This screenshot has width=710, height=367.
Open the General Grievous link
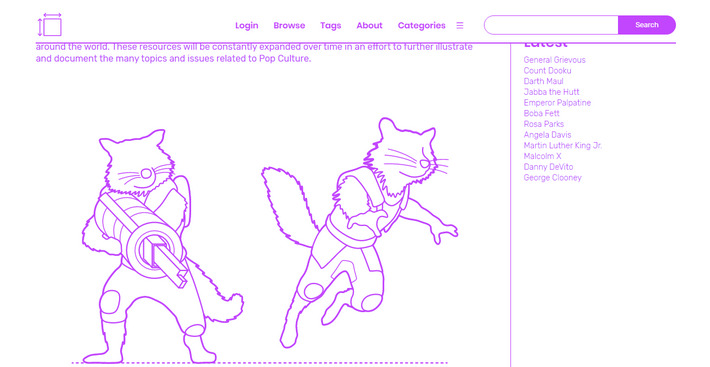pyautogui.click(x=554, y=60)
